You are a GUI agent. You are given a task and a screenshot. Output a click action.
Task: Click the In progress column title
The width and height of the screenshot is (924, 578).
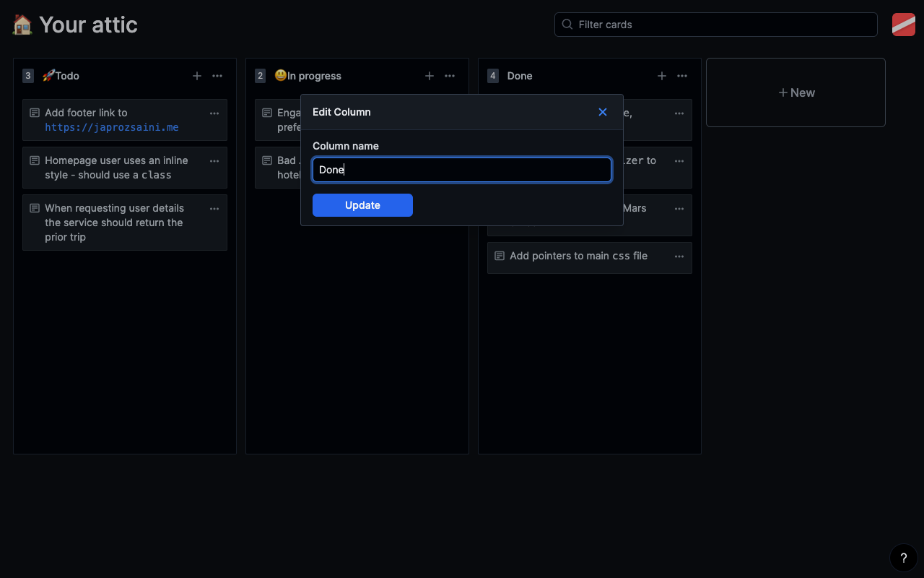308,76
